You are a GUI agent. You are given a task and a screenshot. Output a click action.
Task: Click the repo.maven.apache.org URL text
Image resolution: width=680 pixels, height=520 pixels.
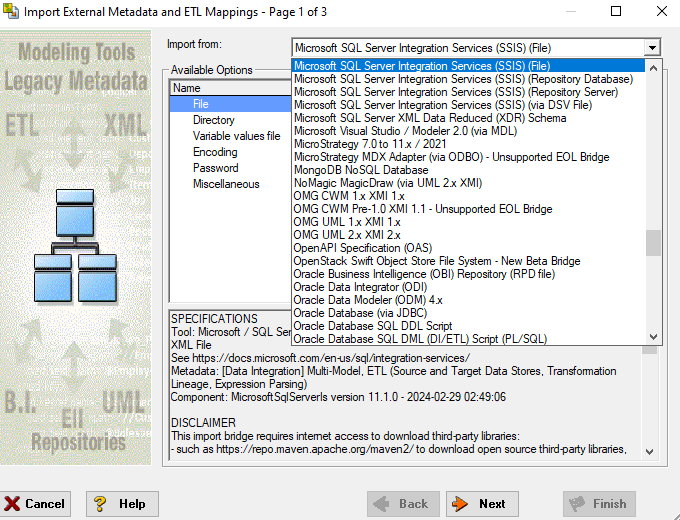(315, 449)
